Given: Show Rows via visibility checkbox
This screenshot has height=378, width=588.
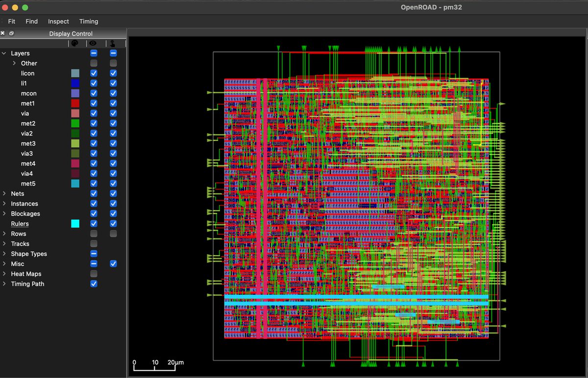Looking at the screenshot, I should pos(94,234).
